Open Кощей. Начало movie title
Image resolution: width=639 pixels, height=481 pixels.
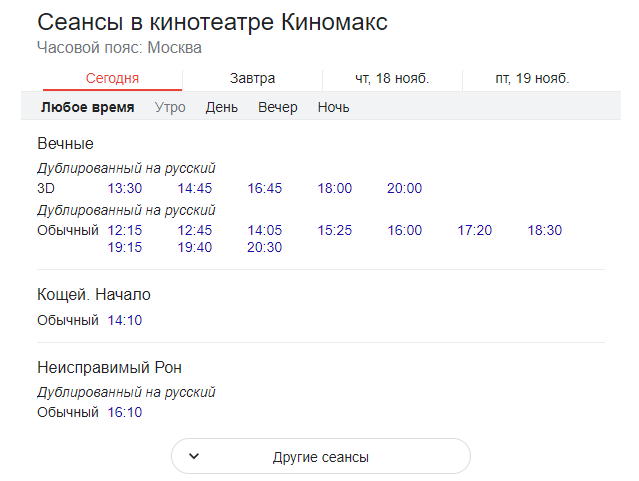click(94, 295)
